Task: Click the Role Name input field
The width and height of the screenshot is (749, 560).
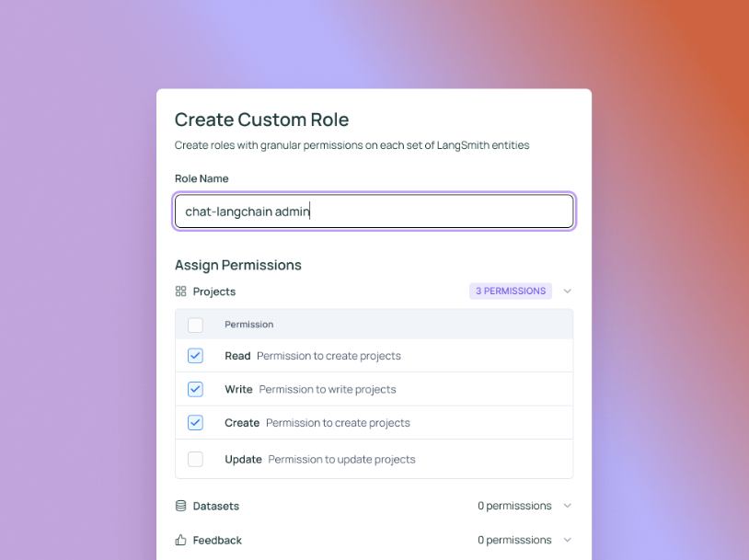Action: (x=374, y=211)
